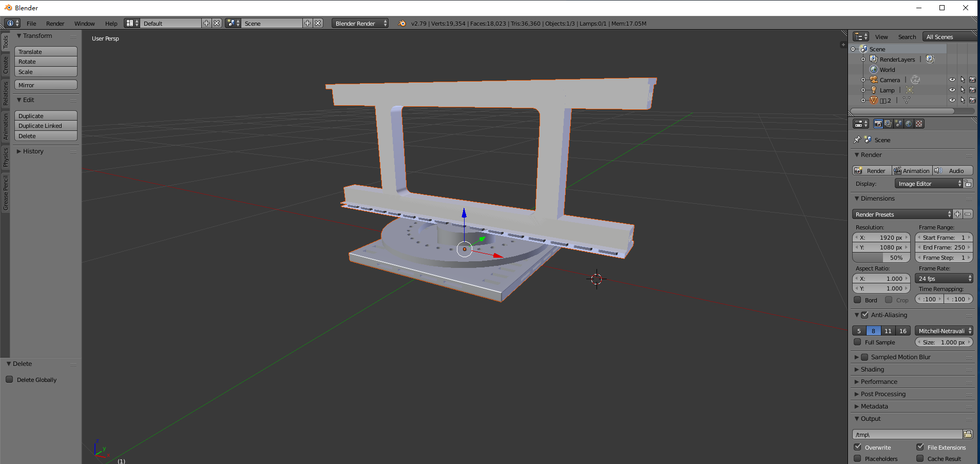This screenshot has height=464, width=980.
Task: Enable the Border render checkbox
Action: [857, 299]
